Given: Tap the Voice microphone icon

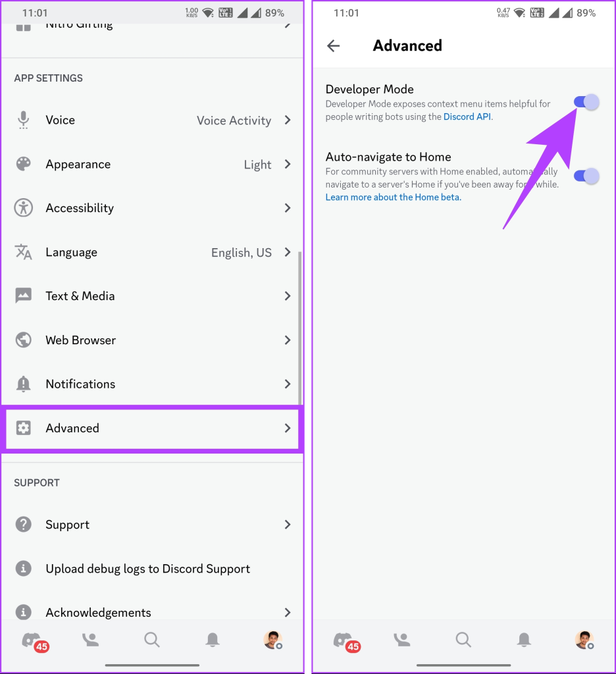Looking at the screenshot, I should point(23,120).
